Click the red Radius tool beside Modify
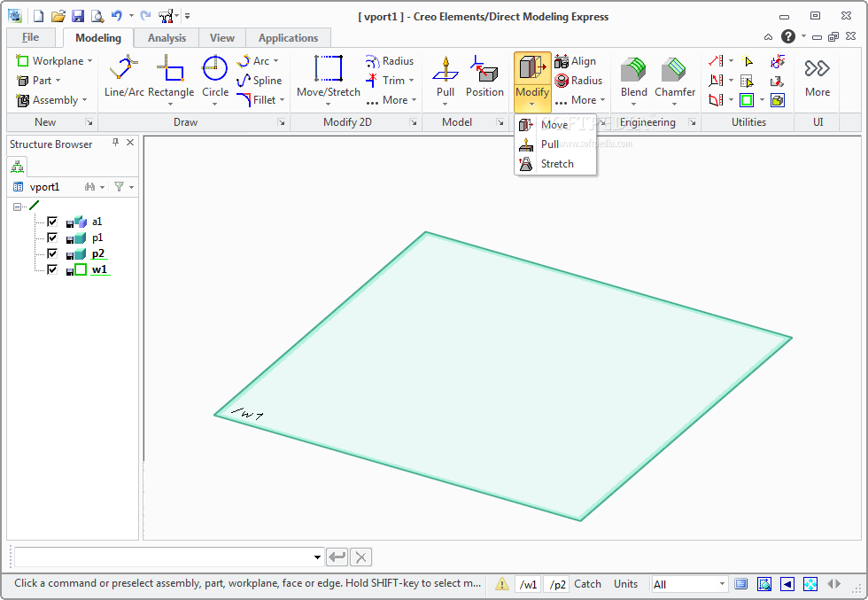The height and width of the screenshot is (600, 868). pos(578,81)
